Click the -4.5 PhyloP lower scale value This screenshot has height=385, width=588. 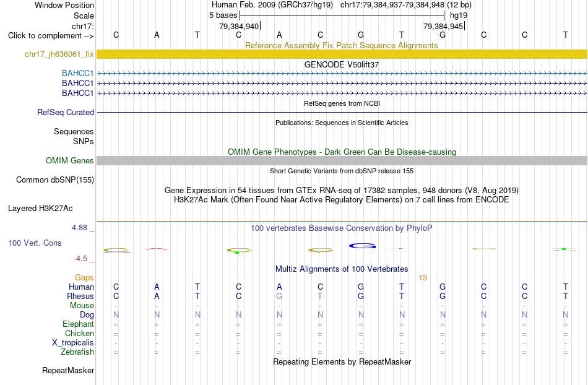click(80, 259)
